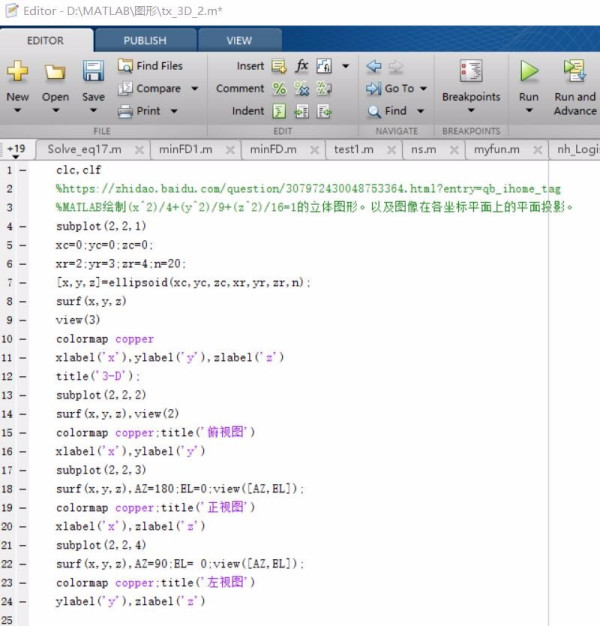Click the insert fixed-point data icon
This screenshot has height=626, width=600.
pos(324,66)
